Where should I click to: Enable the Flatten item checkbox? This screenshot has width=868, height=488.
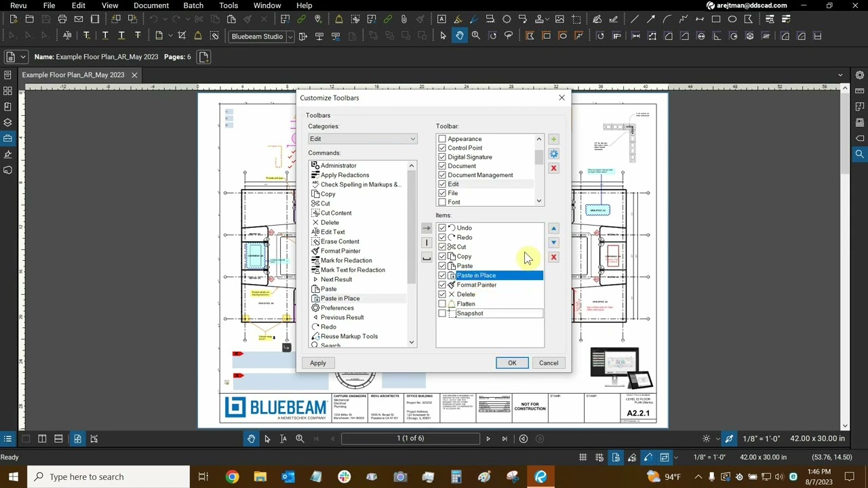[x=442, y=304]
